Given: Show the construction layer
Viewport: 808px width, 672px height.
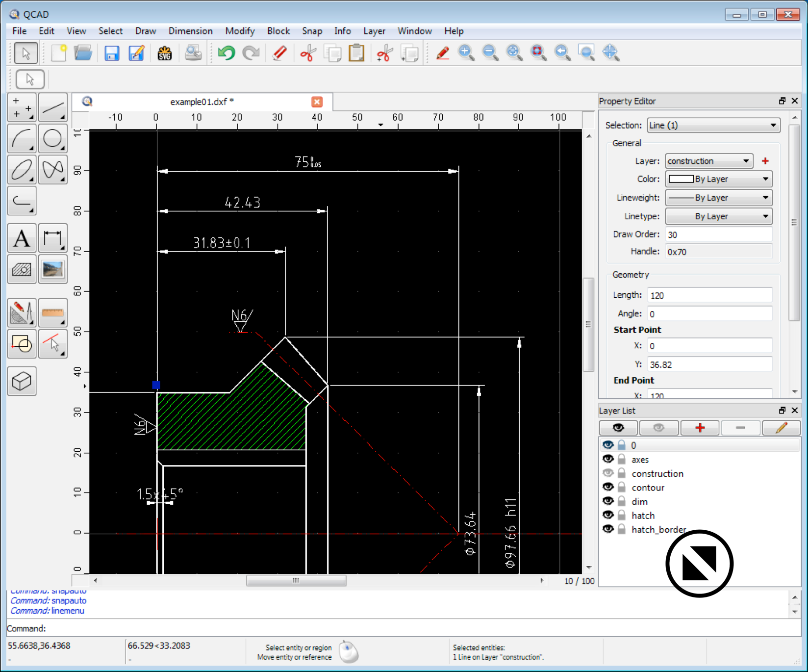Looking at the screenshot, I should coord(608,473).
